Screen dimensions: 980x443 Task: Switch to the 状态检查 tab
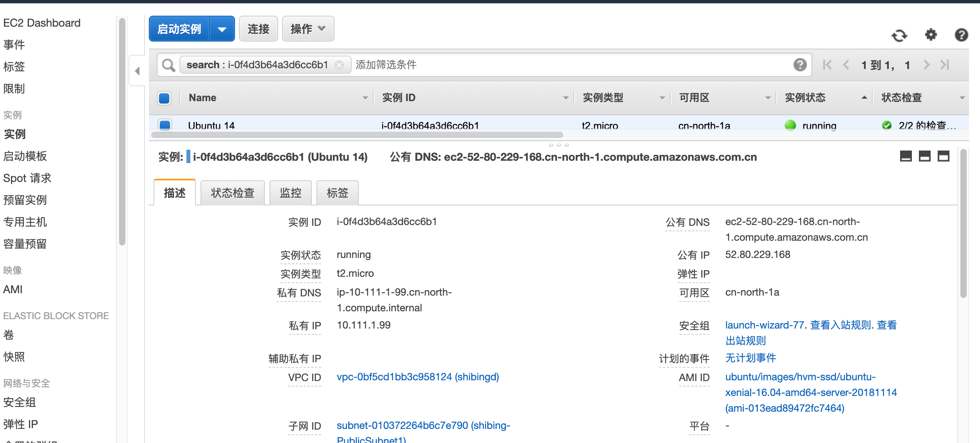(x=232, y=193)
